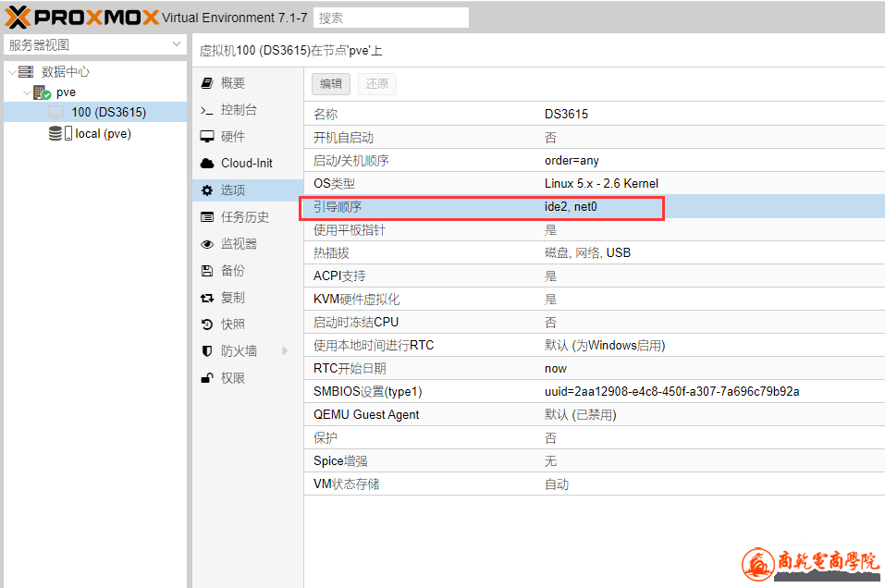Viewport: 885px width, 588px height.
Task: Select the 开机自启动 row
Action: pos(595,137)
